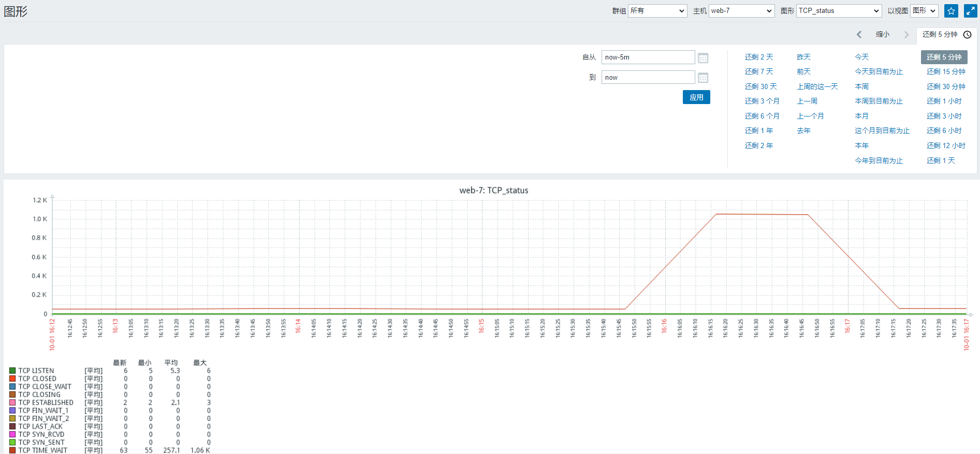Click the TCP LISTEN legend color swatch
This screenshot has height=454, width=980.
point(12,371)
